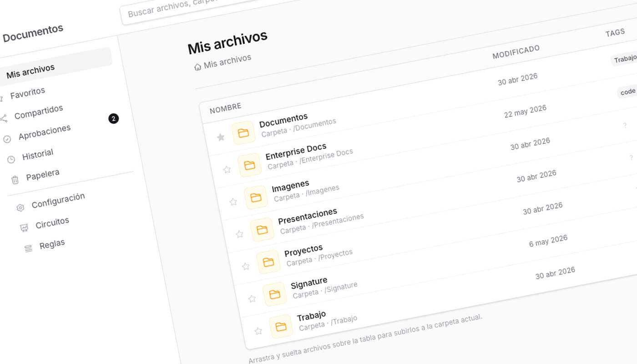This screenshot has height=364, width=637.
Task: Click the Mis archivos breadcrumb link
Action: pyautogui.click(x=227, y=61)
